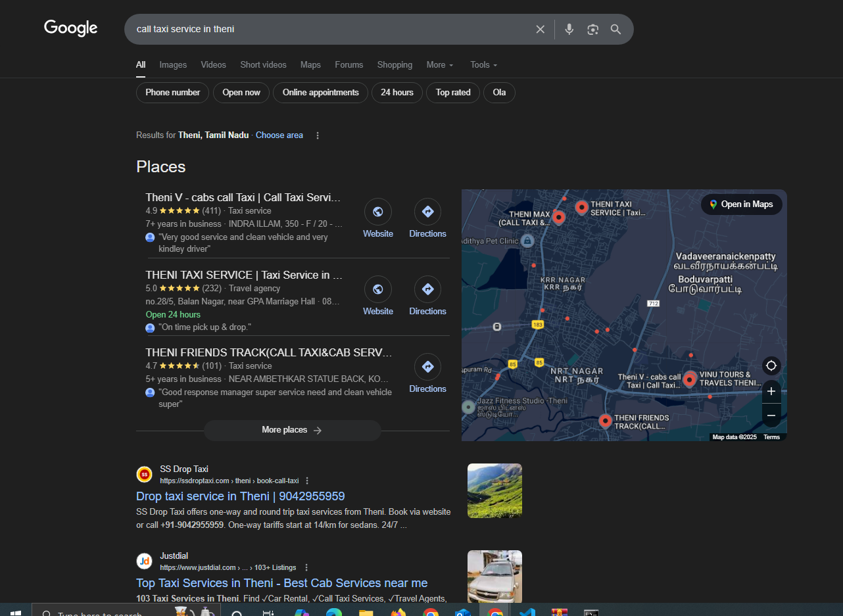843x616 pixels.
Task: Center the map on your location
Action: click(771, 366)
